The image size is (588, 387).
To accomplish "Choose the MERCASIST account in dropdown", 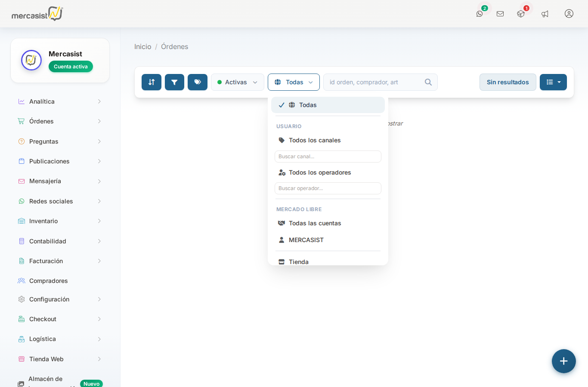I will pyautogui.click(x=306, y=240).
